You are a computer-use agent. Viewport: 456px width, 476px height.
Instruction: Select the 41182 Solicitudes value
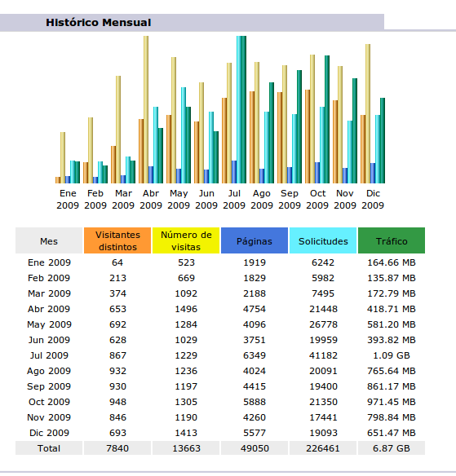click(323, 355)
